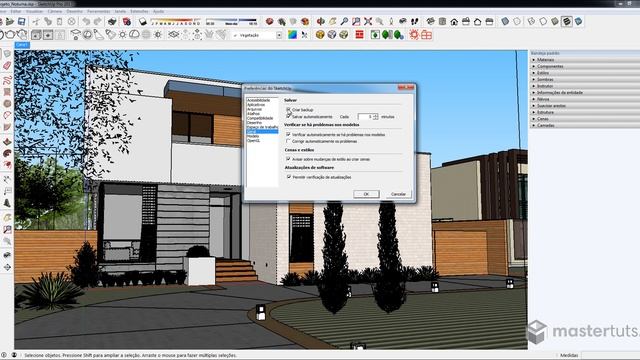640x360 pixels.
Task: Click the Redo arrow icon
Action: click(x=97, y=21)
